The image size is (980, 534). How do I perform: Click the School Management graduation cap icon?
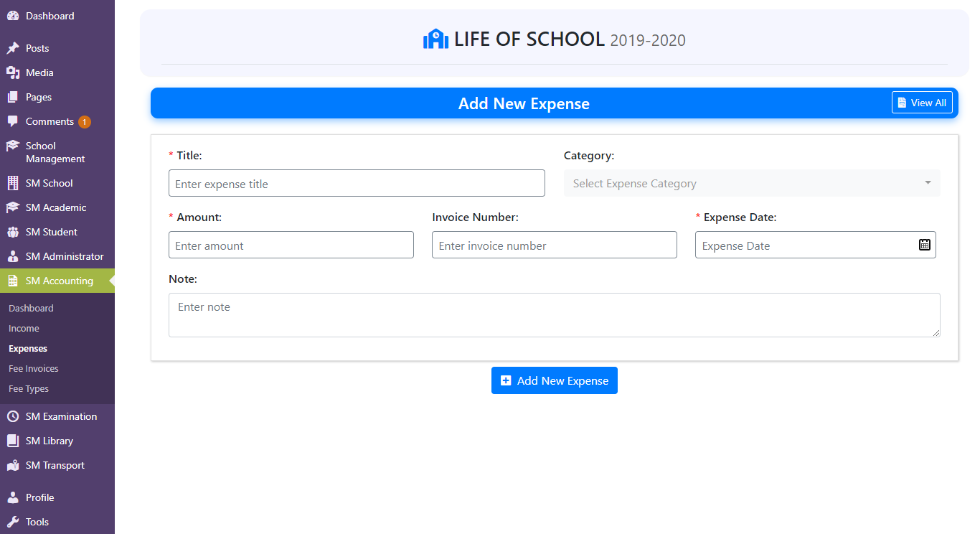click(x=13, y=146)
